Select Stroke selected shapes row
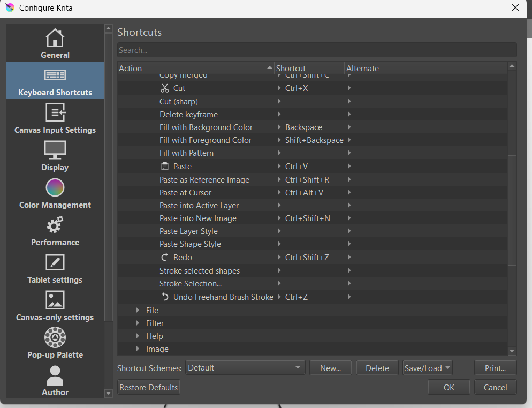The height and width of the screenshot is (408, 532). pyautogui.click(x=313, y=270)
